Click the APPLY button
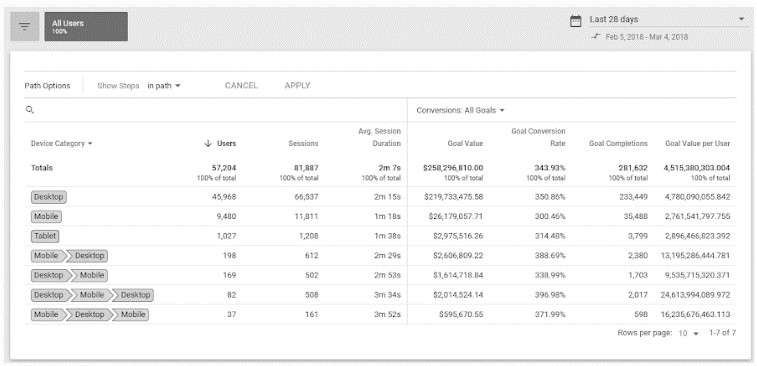The image size is (757, 366). pos(297,85)
